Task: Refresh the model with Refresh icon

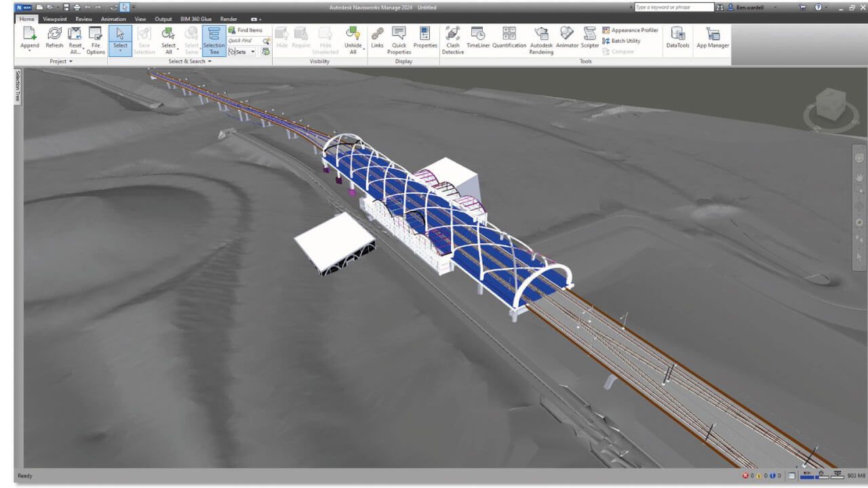Action: [x=54, y=34]
